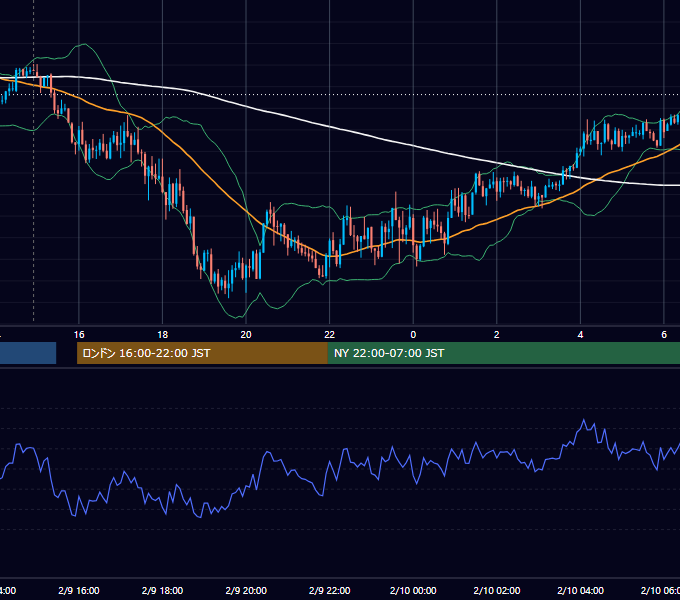Viewport: 680px width, 600px height.
Task: Click the NY 22:00-07:00 JST session bar
Action: [x=503, y=353]
